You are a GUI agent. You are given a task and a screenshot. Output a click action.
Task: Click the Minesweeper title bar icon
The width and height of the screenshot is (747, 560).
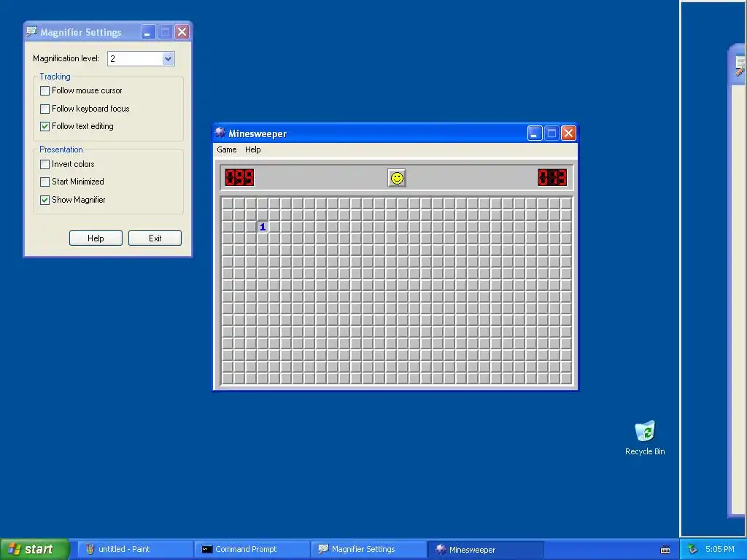click(x=220, y=133)
